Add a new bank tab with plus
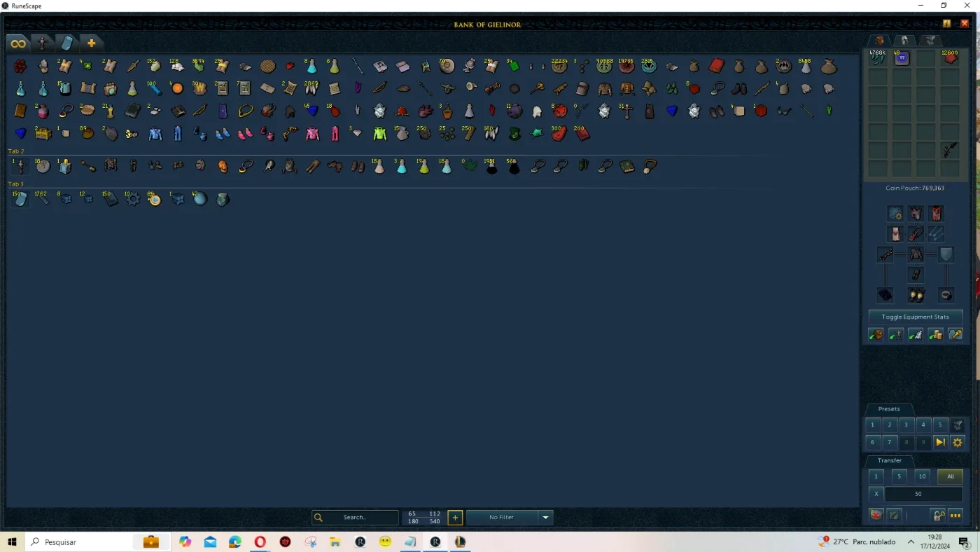The width and height of the screenshot is (980, 552). point(91,43)
